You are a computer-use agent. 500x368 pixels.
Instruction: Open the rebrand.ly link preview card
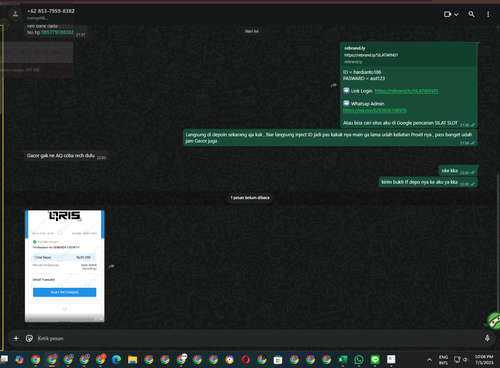tap(409, 55)
